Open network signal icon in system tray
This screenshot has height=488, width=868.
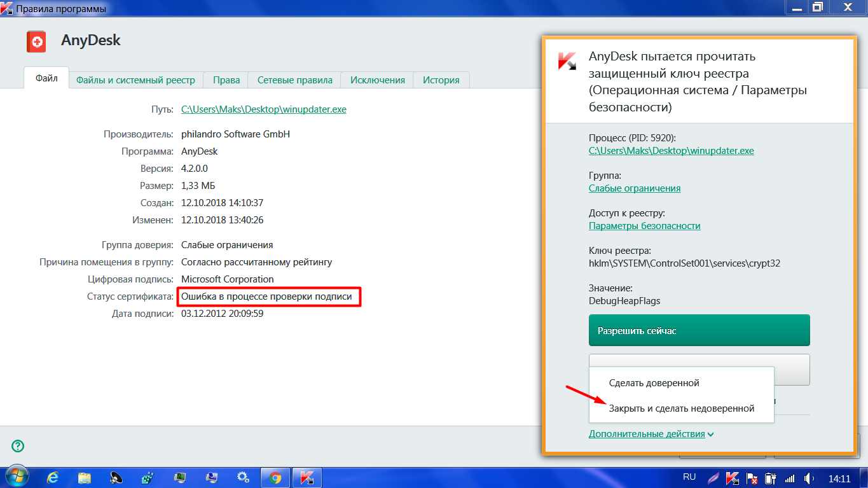coord(789,477)
